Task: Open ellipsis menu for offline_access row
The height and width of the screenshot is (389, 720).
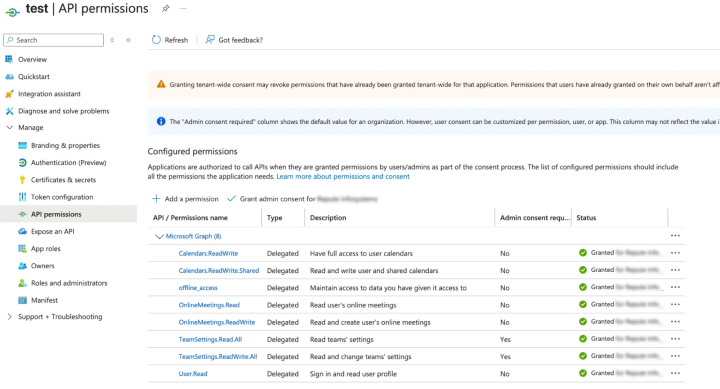Action: [675, 287]
